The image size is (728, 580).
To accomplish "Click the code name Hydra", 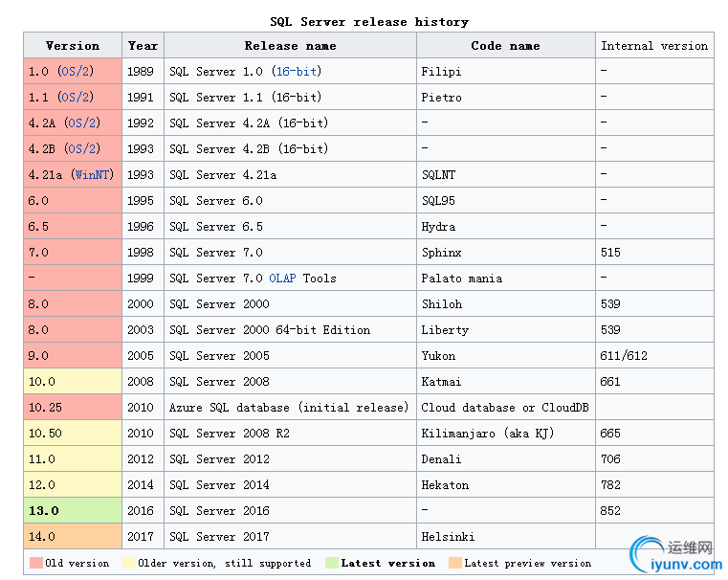I will [x=438, y=227].
